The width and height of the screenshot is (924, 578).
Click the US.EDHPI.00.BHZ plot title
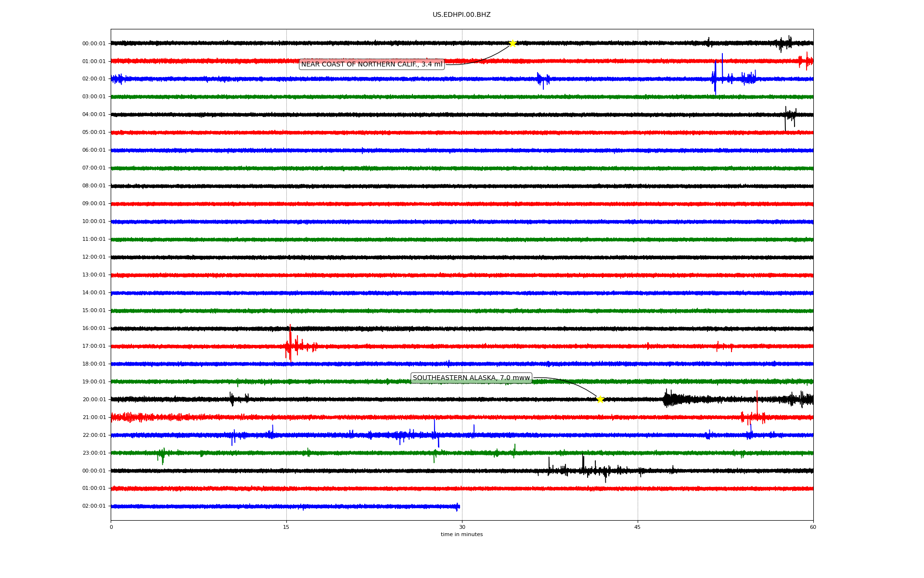462,15
